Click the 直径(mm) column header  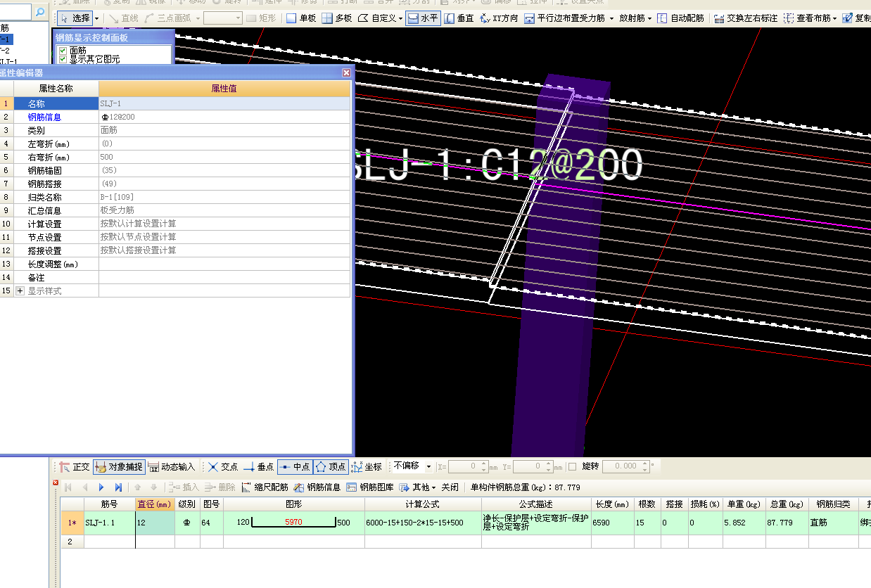pos(155,504)
